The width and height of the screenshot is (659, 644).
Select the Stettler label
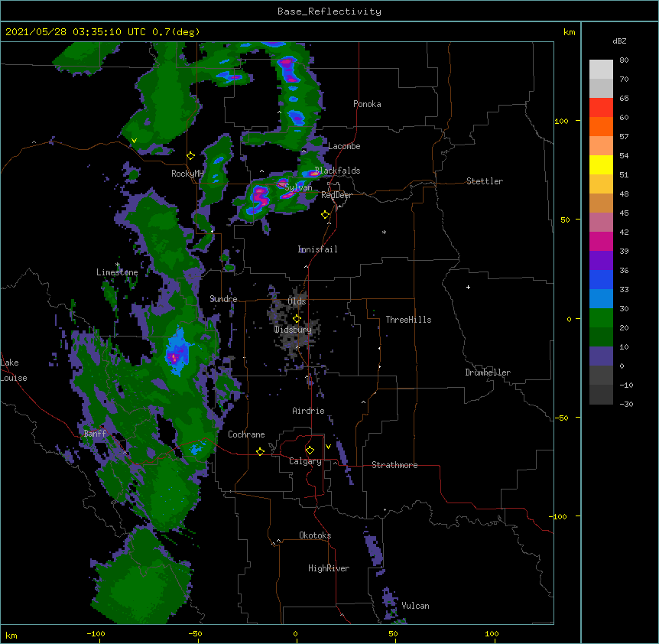(485, 181)
